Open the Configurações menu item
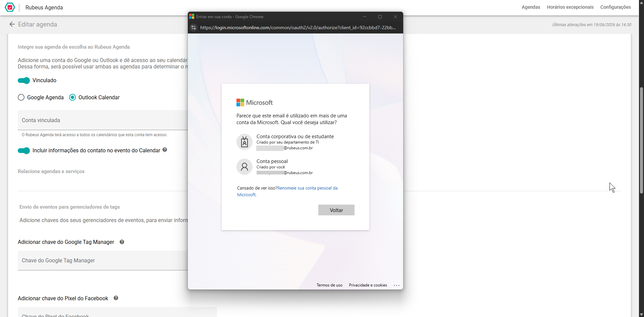This screenshot has height=317, width=644. (x=615, y=7)
